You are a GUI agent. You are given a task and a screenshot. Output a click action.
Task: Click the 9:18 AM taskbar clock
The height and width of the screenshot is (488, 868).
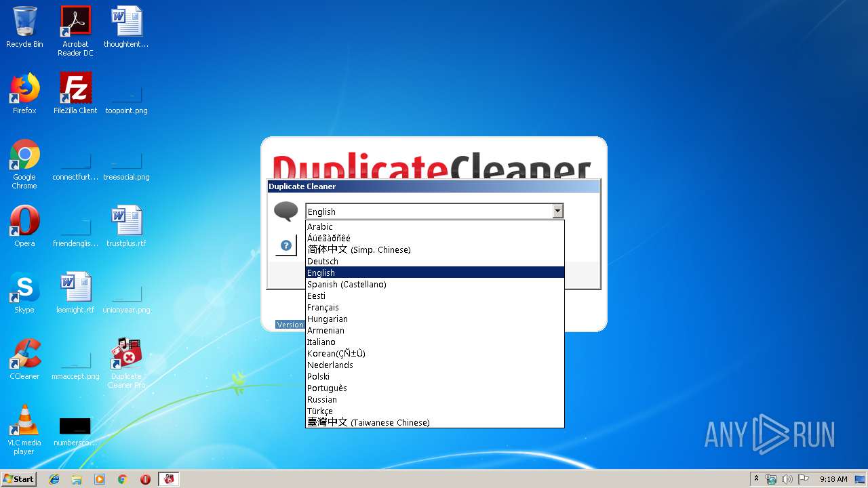[x=833, y=479]
